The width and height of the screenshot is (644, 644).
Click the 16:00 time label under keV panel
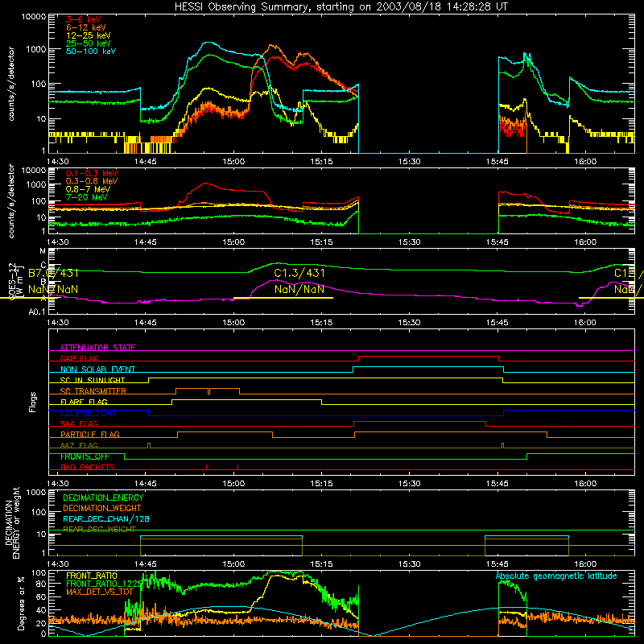tap(585, 162)
